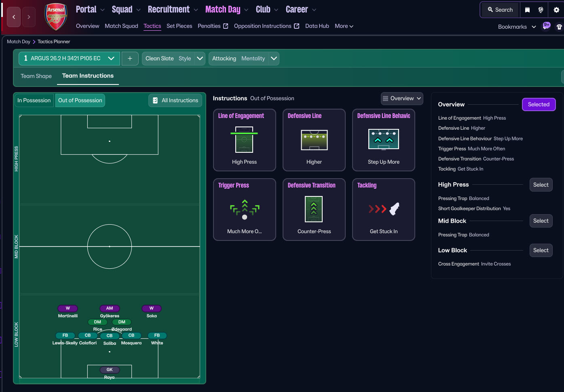Viewport: 564px width, 392px height.
Task: Switch to In Possession view
Action: 34,100
